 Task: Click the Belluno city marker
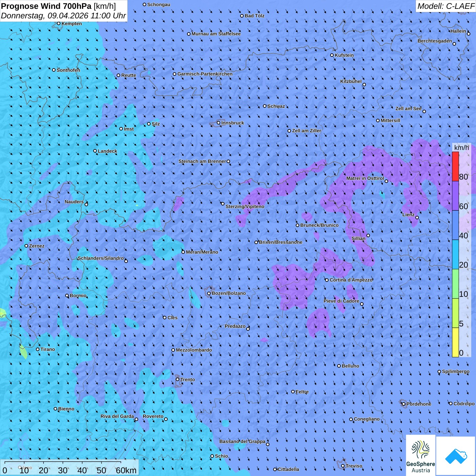[339, 366]
